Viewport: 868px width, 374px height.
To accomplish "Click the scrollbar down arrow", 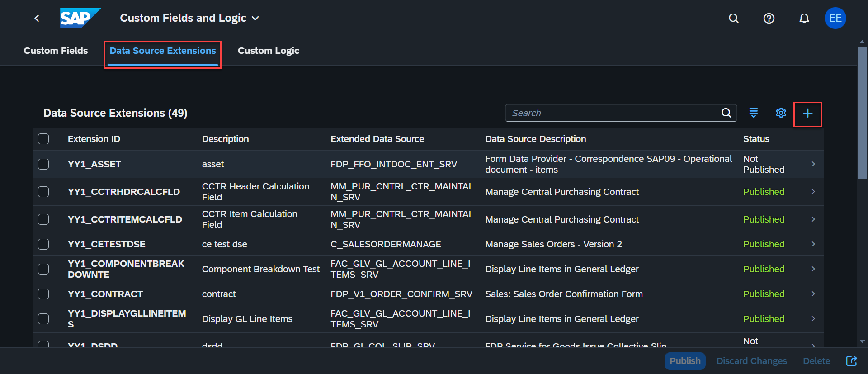I will [x=862, y=341].
